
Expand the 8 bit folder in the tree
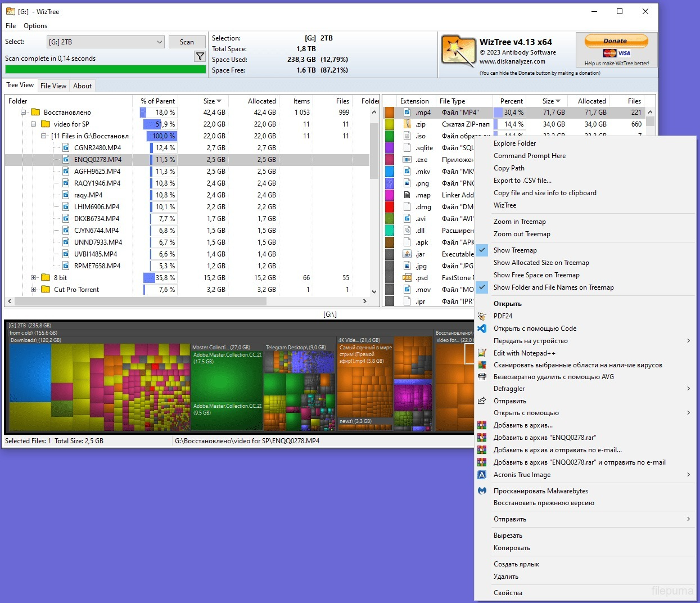34,277
